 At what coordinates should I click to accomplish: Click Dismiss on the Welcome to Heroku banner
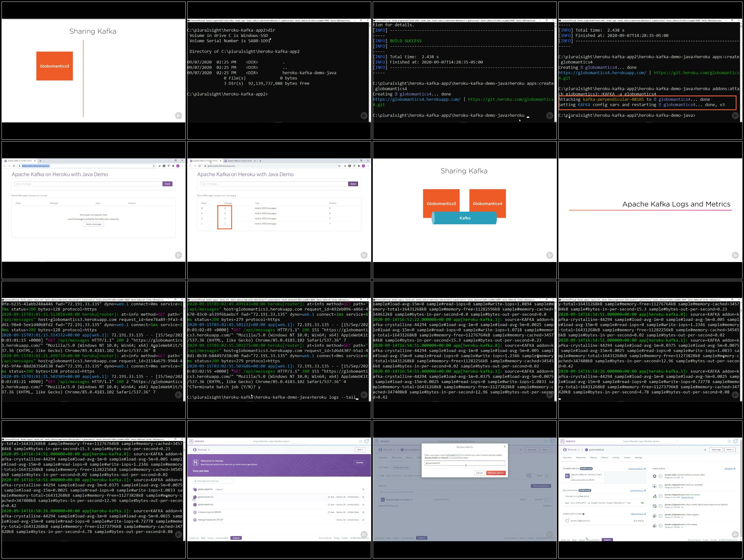point(360,462)
